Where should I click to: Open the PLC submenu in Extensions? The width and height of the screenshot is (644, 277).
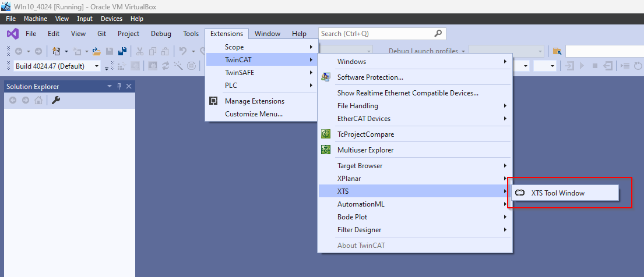coord(261,86)
